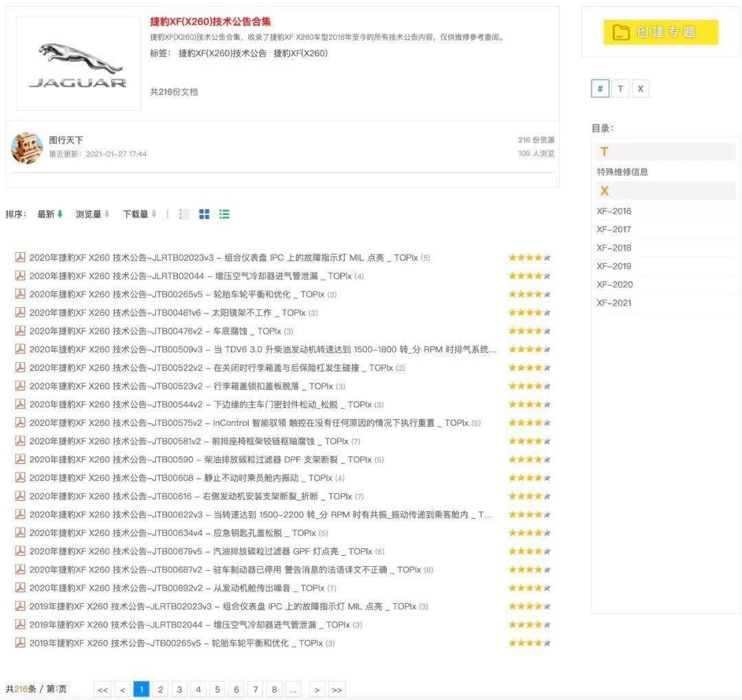
Task: Click PDF icon of JTB00509v3 document
Action: click(x=20, y=349)
